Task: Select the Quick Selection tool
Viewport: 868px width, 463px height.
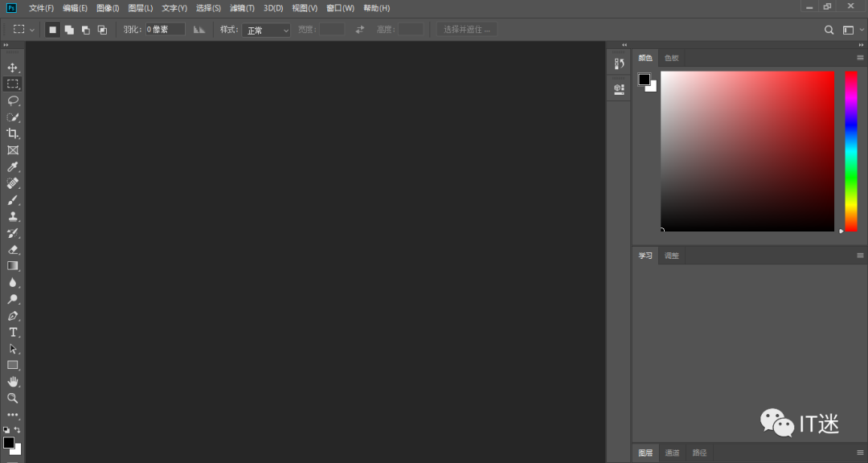Action: (12, 117)
